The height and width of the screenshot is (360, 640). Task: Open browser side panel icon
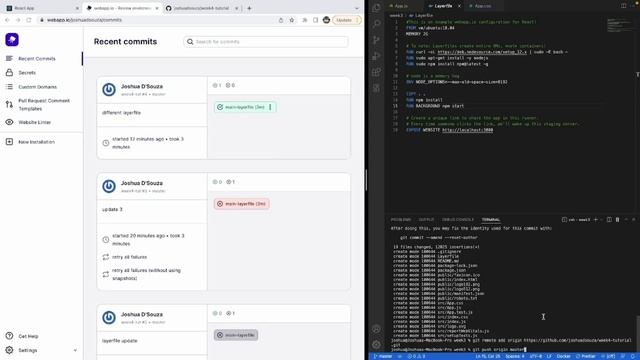(316, 20)
